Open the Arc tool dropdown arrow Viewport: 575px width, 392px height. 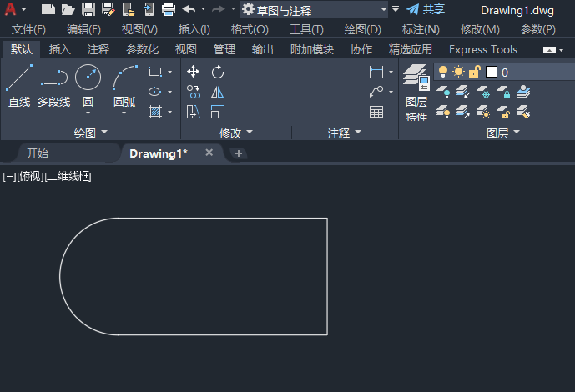(x=124, y=113)
